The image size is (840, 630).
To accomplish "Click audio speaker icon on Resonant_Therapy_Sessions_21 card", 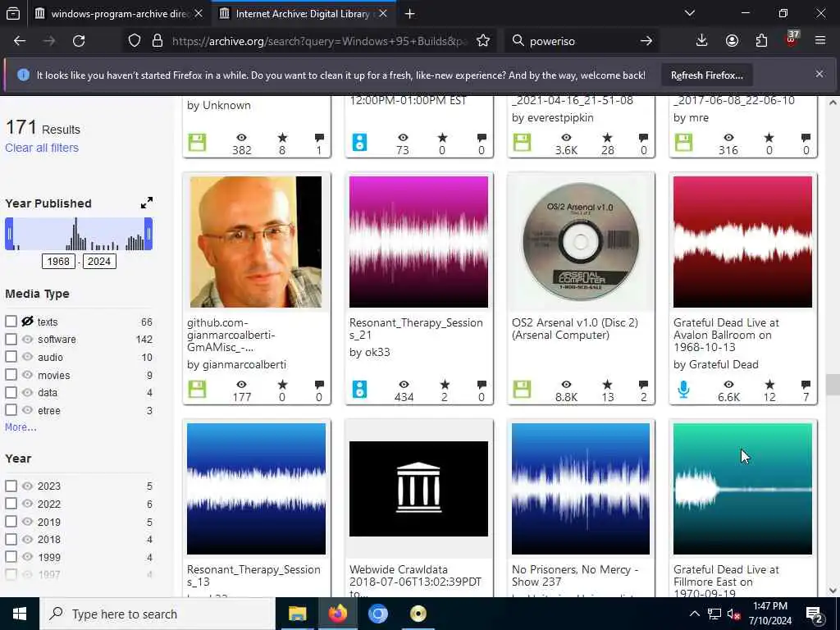I will click(359, 389).
